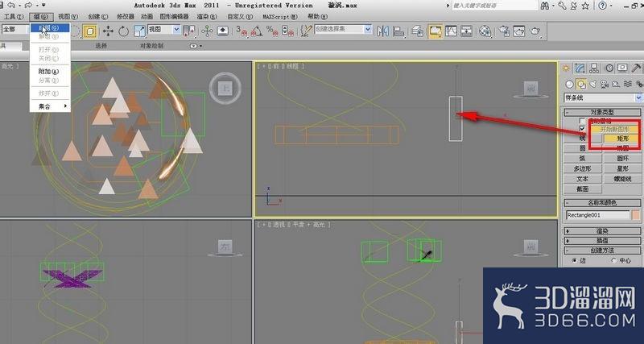
Task: Click the 星形 star shape button
Action: pos(622,168)
